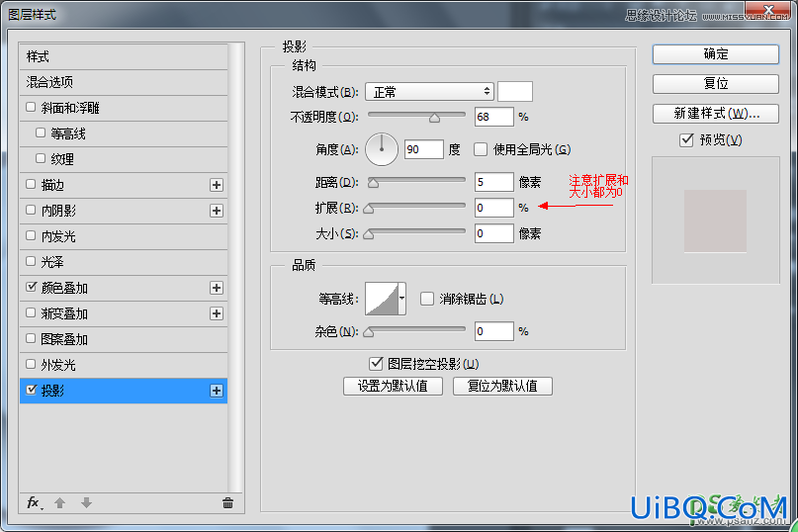The image size is (798, 532).
Task: Click 设置为默认值 button
Action: pyautogui.click(x=393, y=386)
